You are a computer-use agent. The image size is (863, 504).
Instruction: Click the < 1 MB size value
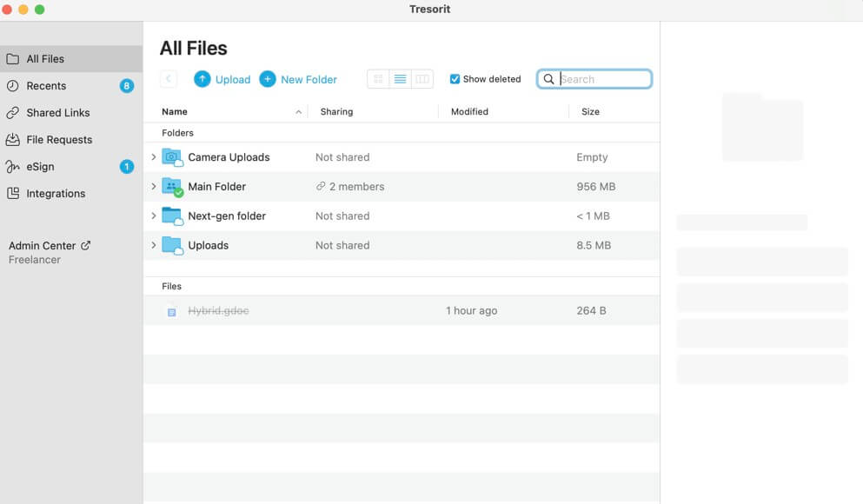pos(593,216)
